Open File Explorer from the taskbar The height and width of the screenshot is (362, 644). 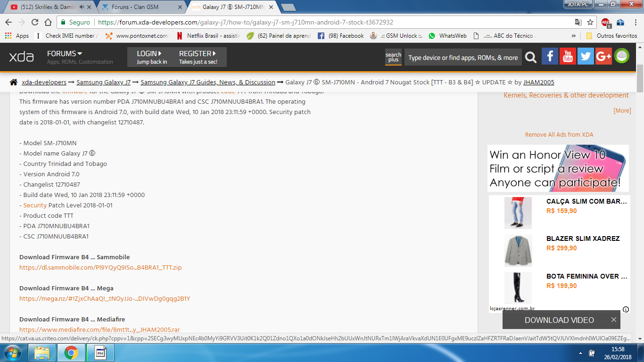(42, 353)
